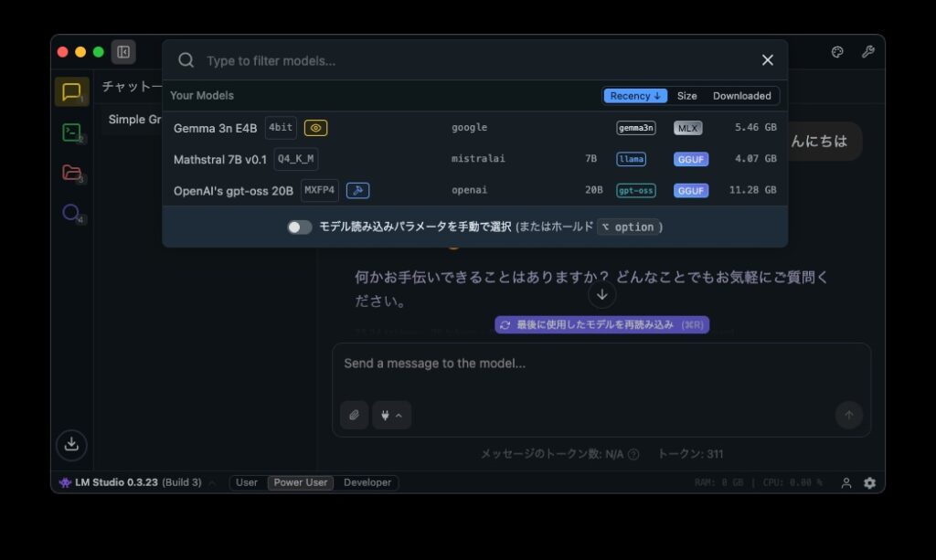Viewport: 936px width, 560px height.
Task: Click the CPU usage readout
Action: click(792, 482)
